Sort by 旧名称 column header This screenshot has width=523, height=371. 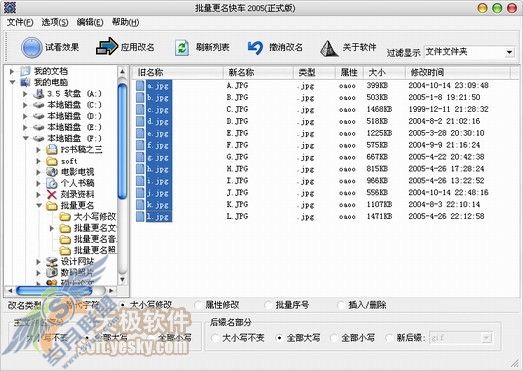(177, 72)
